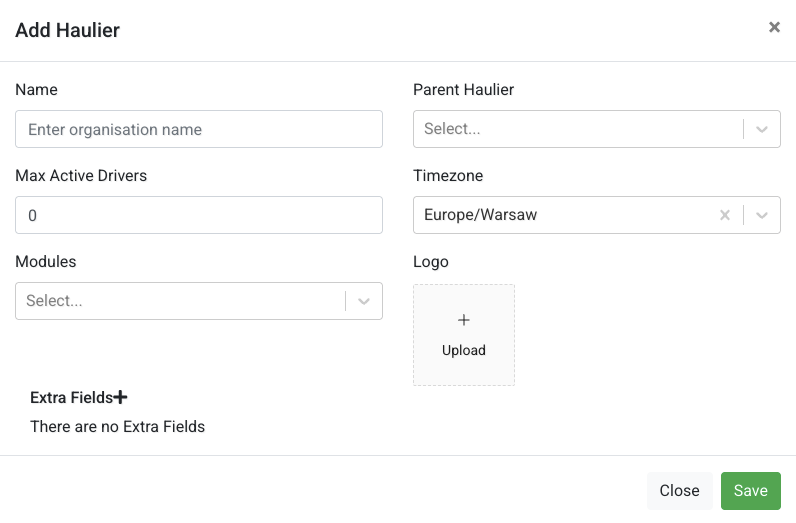This screenshot has height=523, width=796.
Task: Click the Close button
Action: (x=679, y=491)
